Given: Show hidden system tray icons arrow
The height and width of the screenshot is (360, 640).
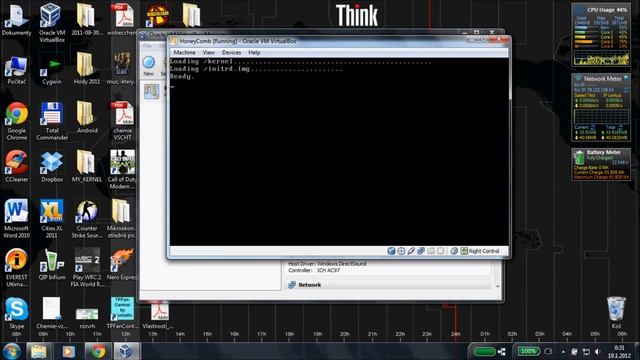Looking at the screenshot, I should (563, 351).
